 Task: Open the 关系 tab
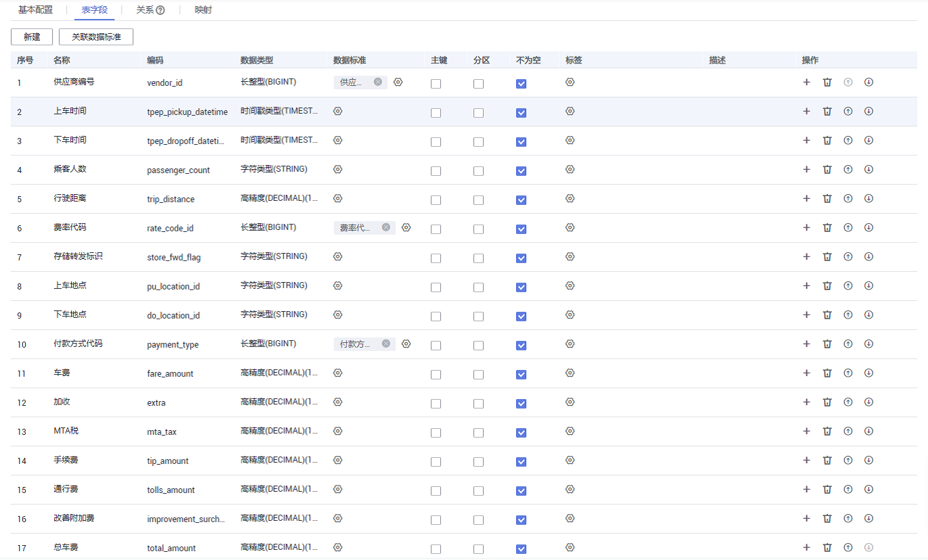coord(145,10)
